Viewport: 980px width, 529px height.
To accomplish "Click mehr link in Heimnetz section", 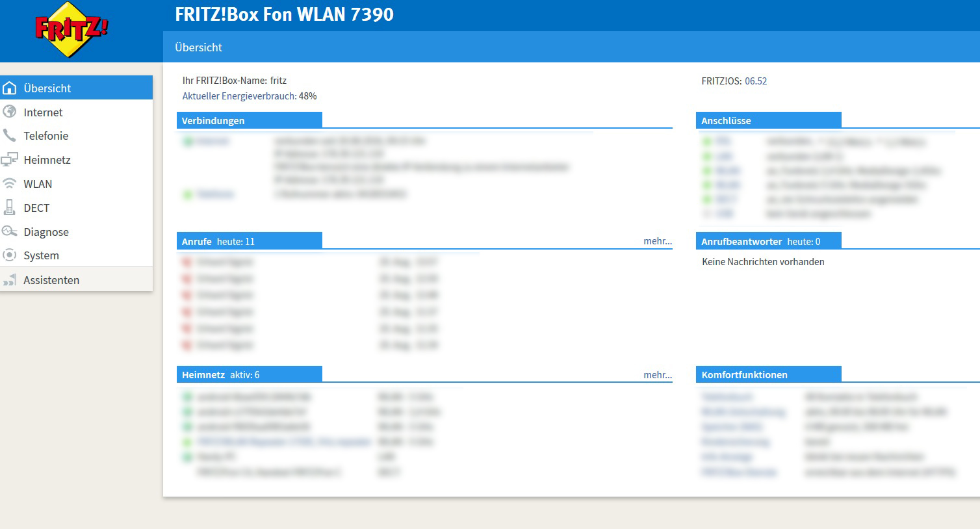I will coord(658,375).
